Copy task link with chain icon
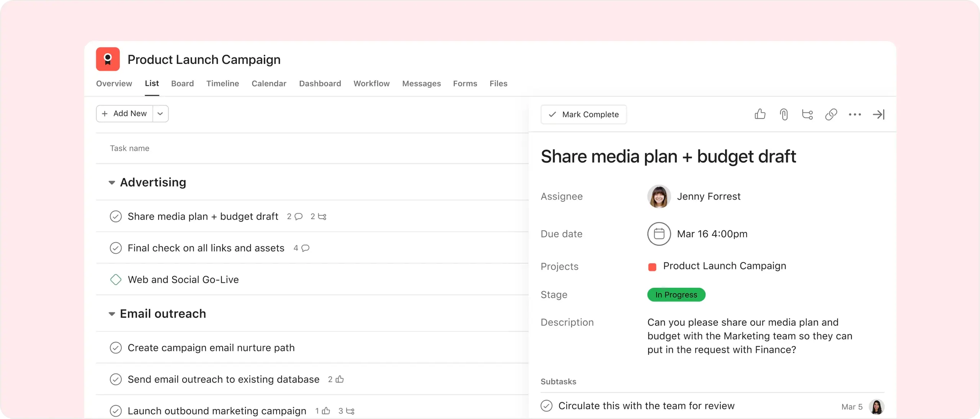 (831, 114)
